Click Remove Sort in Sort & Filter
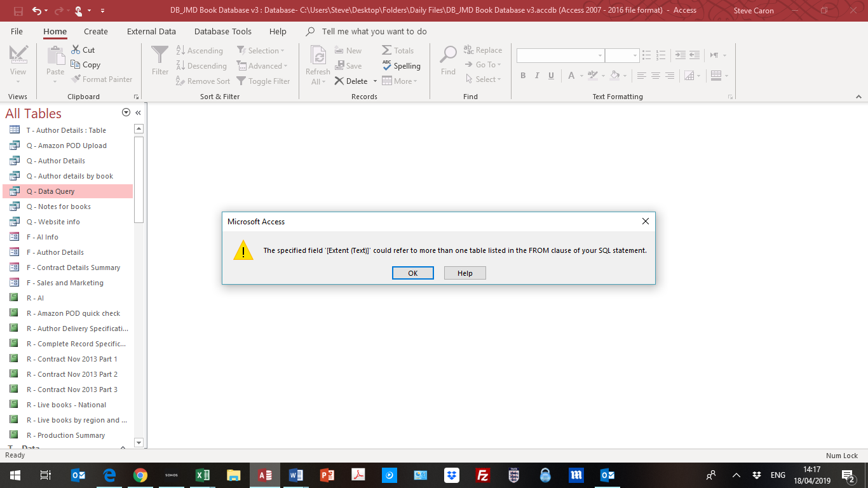868x488 pixels. (203, 81)
